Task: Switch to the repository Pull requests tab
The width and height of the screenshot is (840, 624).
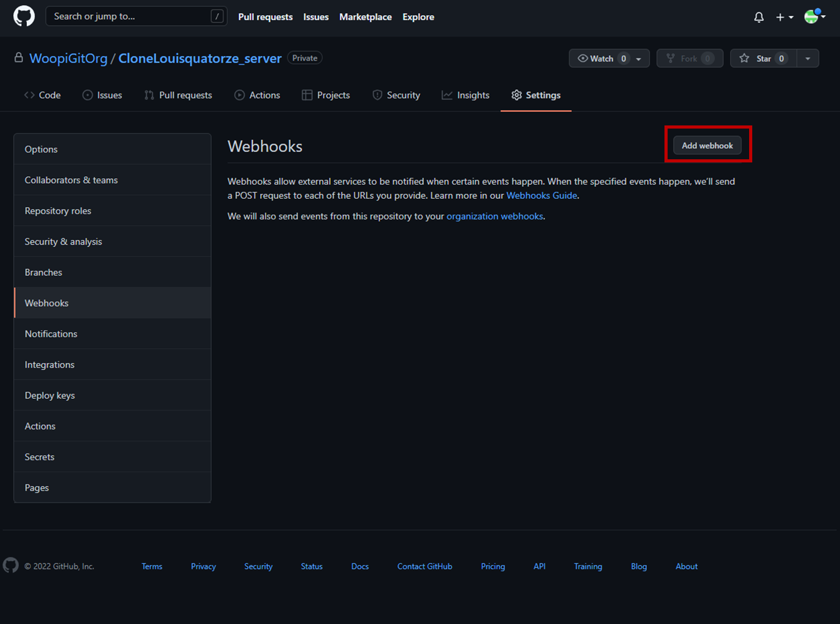Action: pos(178,95)
